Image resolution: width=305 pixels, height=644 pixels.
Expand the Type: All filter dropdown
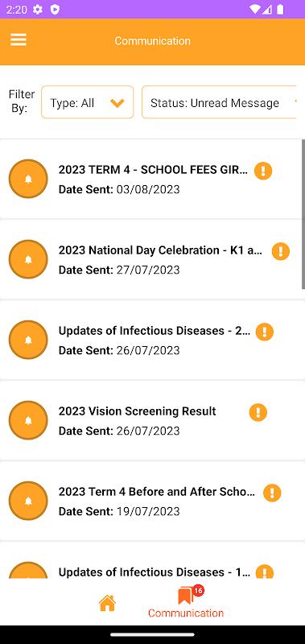(x=88, y=102)
